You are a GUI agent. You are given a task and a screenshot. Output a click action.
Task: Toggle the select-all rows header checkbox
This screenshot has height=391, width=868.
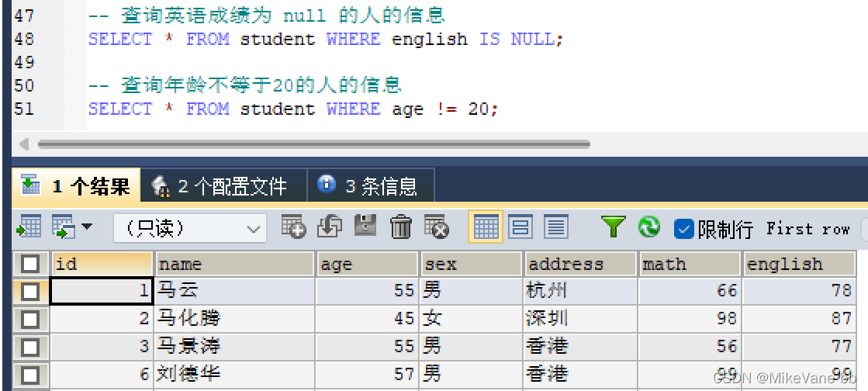[x=30, y=264]
